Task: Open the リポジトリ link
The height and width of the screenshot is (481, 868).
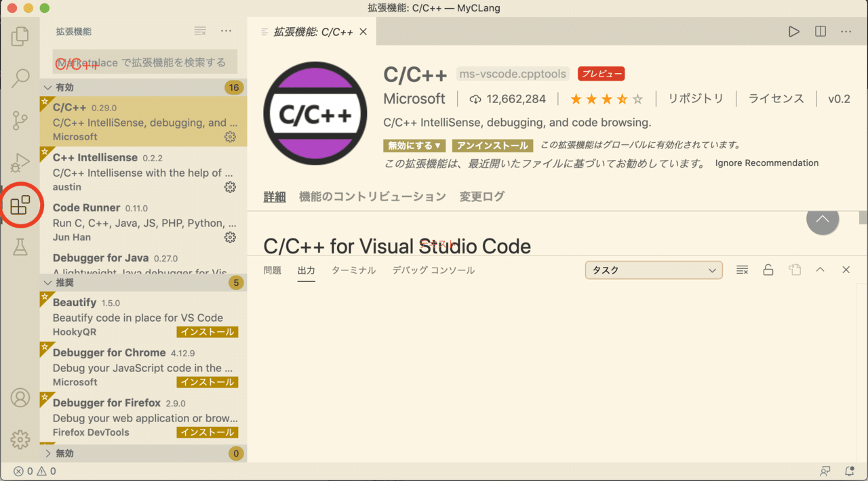Action: [696, 99]
